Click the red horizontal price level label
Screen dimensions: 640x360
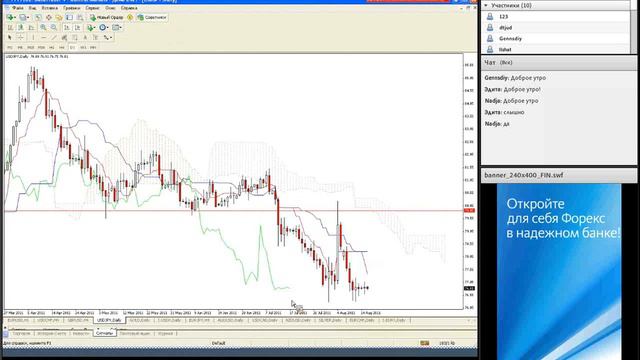(469, 210)
